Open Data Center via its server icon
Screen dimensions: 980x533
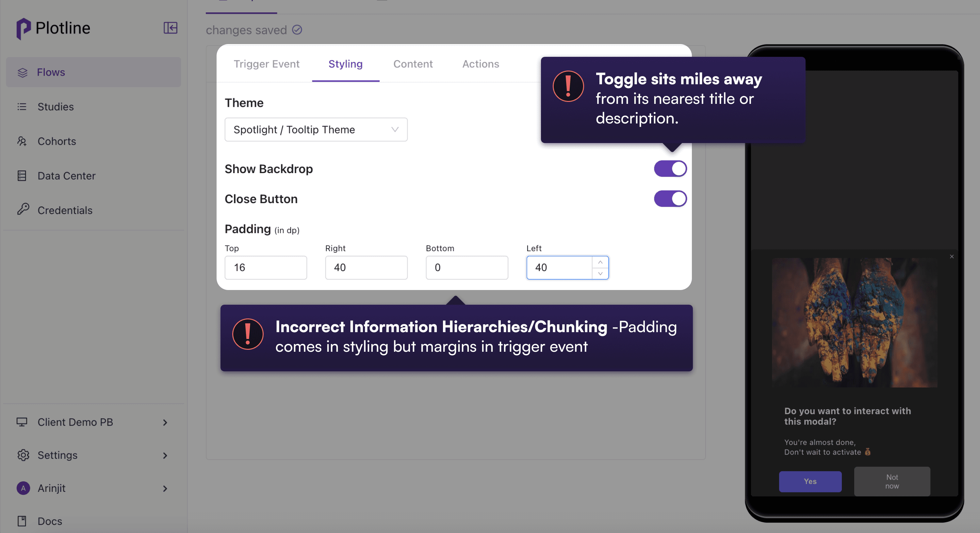[x=22, y=176]
